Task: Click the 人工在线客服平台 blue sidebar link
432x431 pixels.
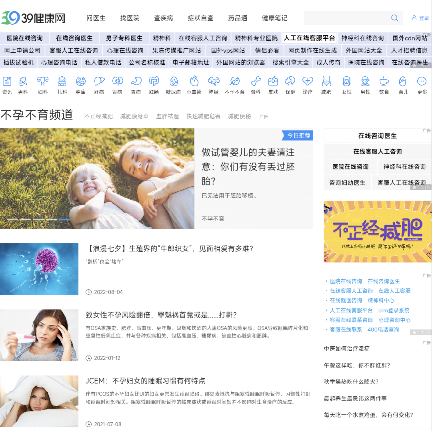Action: click(x=351, y=310)
